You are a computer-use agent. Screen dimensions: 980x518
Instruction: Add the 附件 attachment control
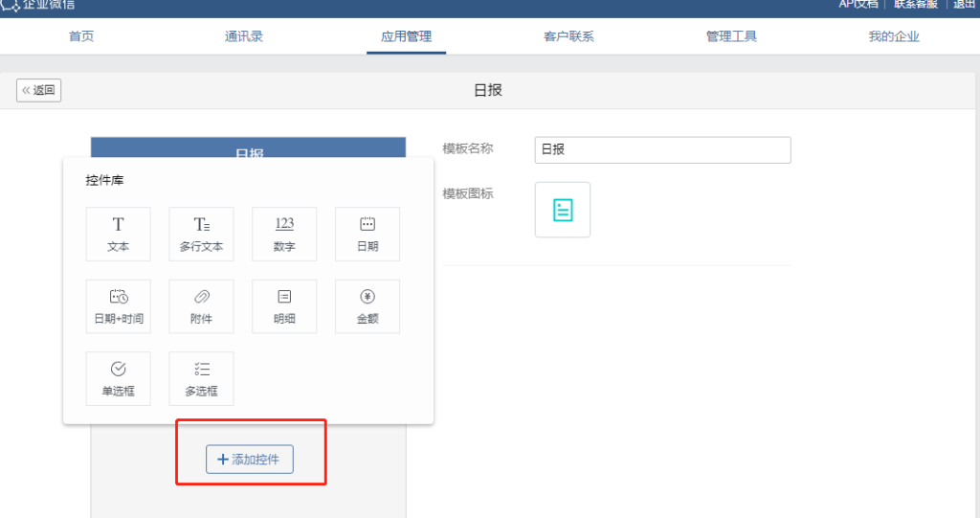pos(201,306)
